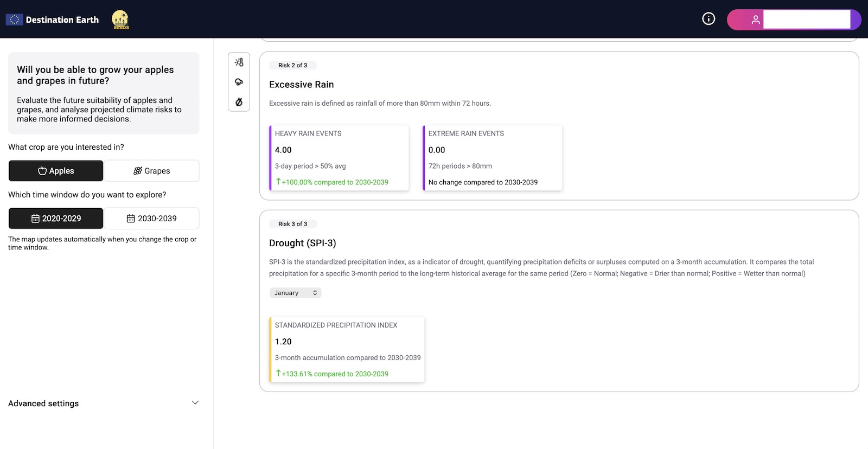
Task: Click the temperature risk icon in sidebar
Action: [239, 62]
